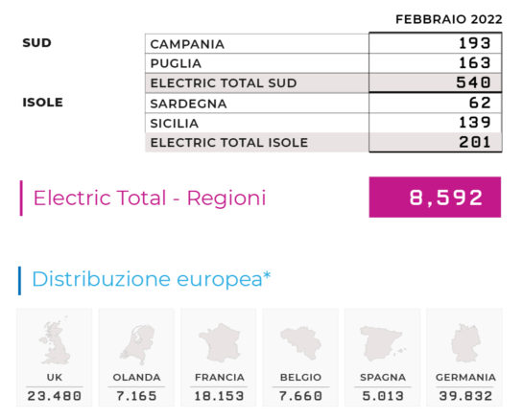Select the Sardegna row
Screen dimensions: 523x420
(x=323, y=104)
